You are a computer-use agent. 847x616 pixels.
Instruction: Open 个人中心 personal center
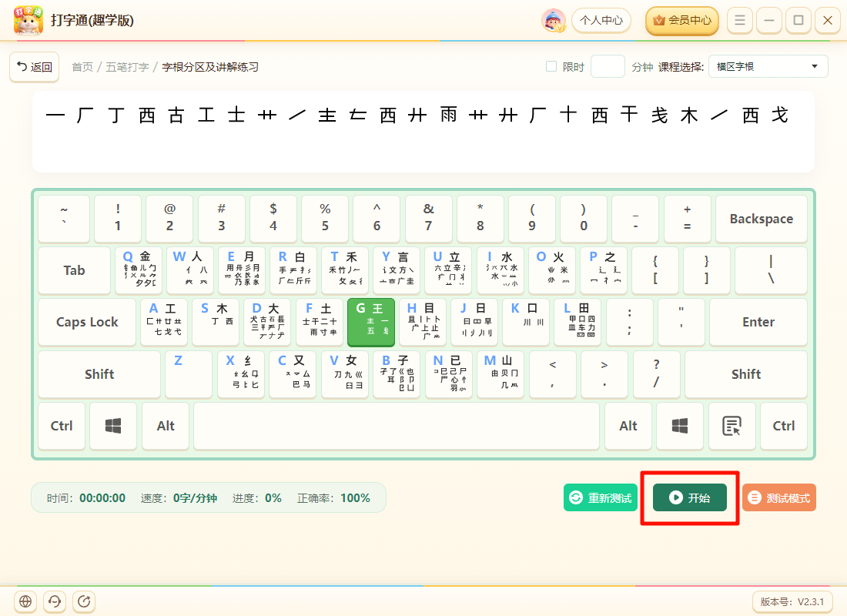601,21
